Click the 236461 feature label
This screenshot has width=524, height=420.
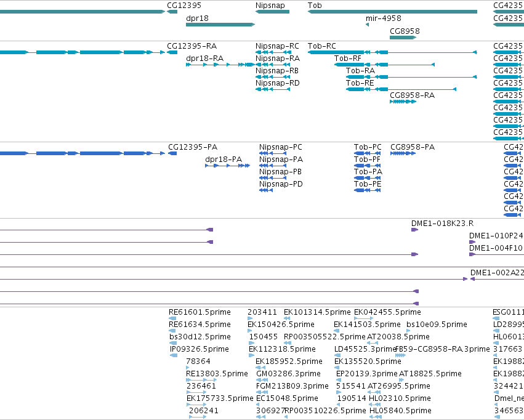tap(201, 386)
